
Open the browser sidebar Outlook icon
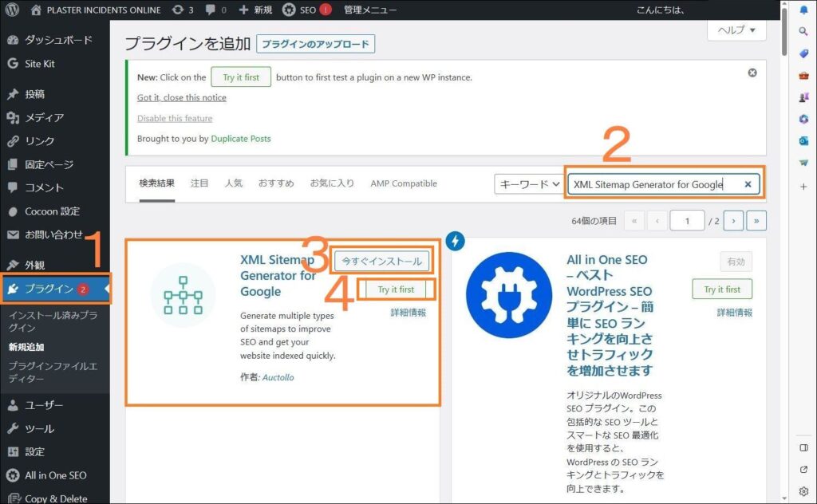click(803, 141)
